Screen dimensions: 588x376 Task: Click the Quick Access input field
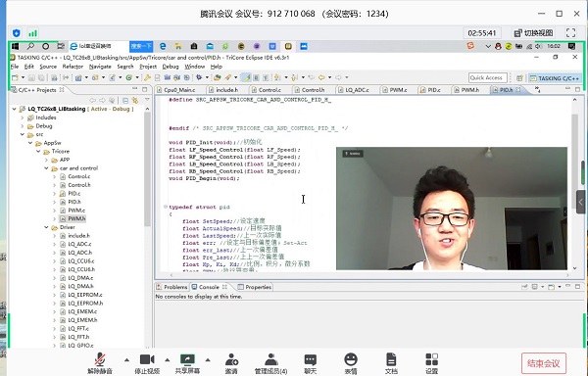[487, 77]
